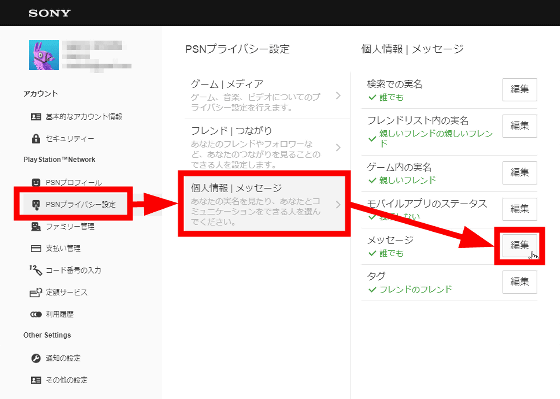Click the 定額サービス subscription icon
This screenshot has height=399, width=560.
coord(36,293)
